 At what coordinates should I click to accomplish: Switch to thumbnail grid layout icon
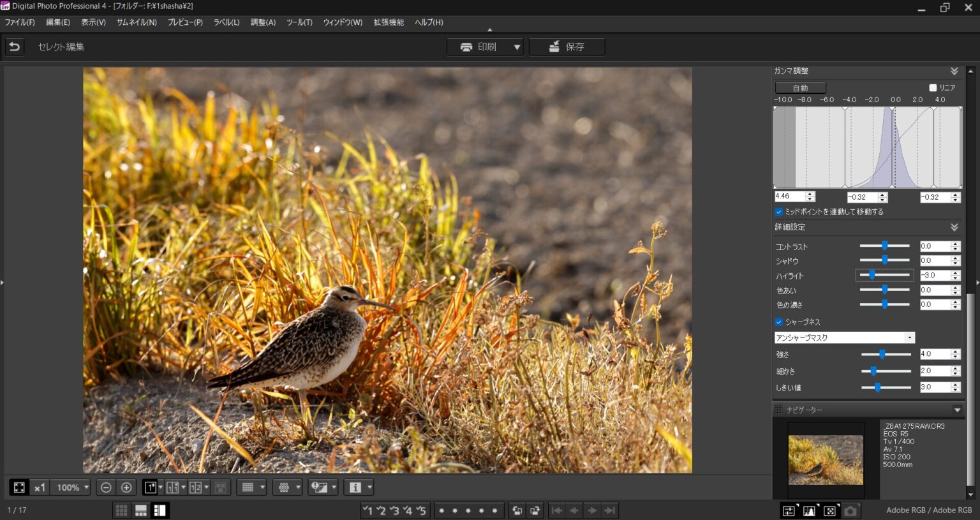[x=121, y=510]
